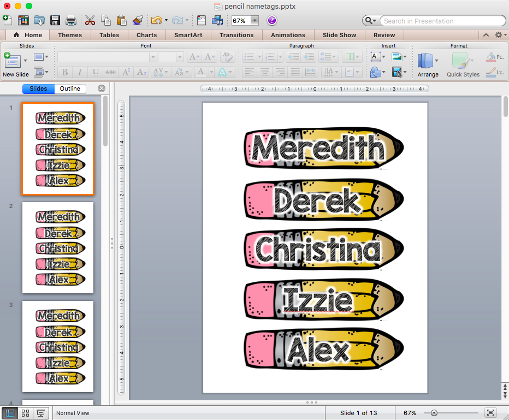Collapse the ribbon with chevron arrow
The image size is (509, 420).
point(486,35)
